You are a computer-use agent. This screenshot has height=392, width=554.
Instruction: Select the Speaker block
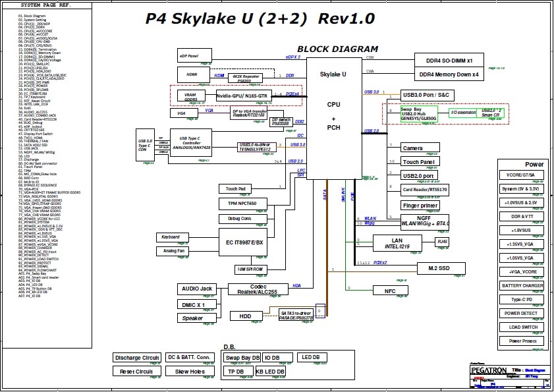(x=197, y=318)
